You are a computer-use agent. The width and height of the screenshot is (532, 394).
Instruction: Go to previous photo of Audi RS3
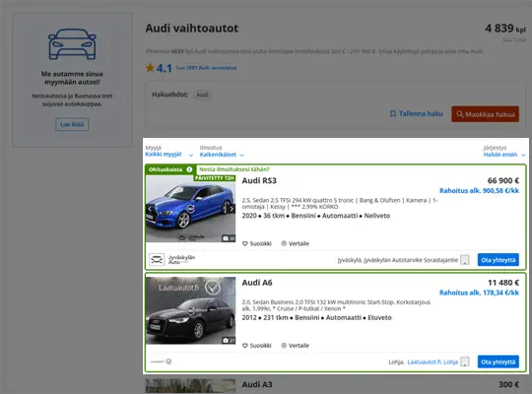coord(150,209)
